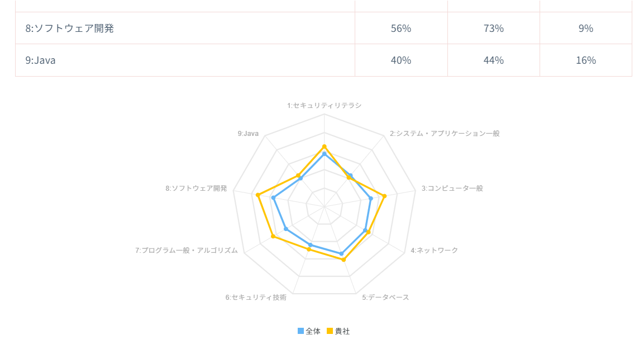Click the 3:コンピューター一般 axis label
This screenshot has width=644, height=344.
tap(452, 189)
